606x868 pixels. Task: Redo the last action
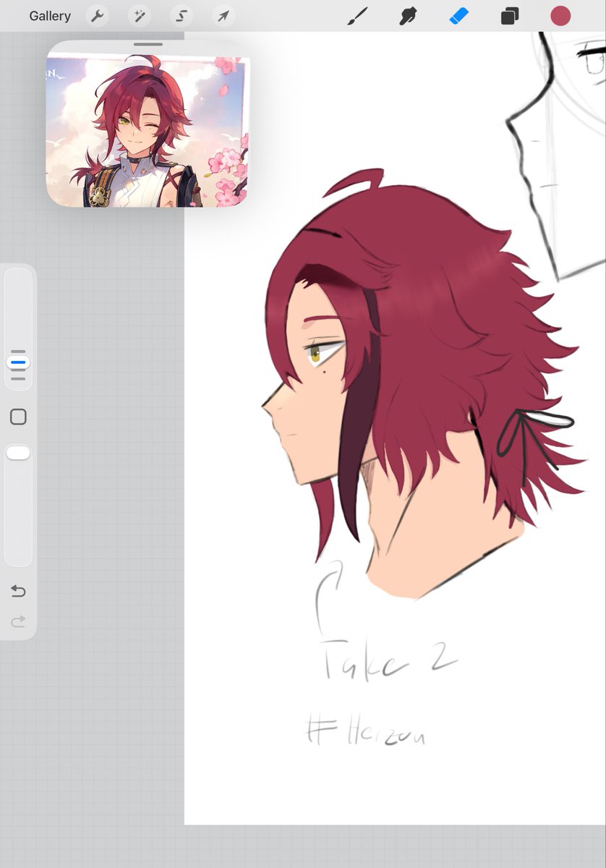click(x=18, y=621)
